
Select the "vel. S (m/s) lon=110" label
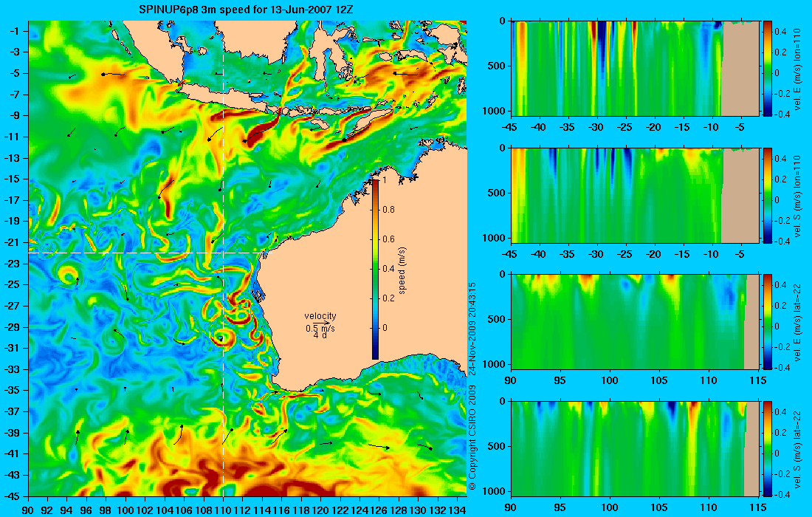pyautogui.click(x=797, y=197)
